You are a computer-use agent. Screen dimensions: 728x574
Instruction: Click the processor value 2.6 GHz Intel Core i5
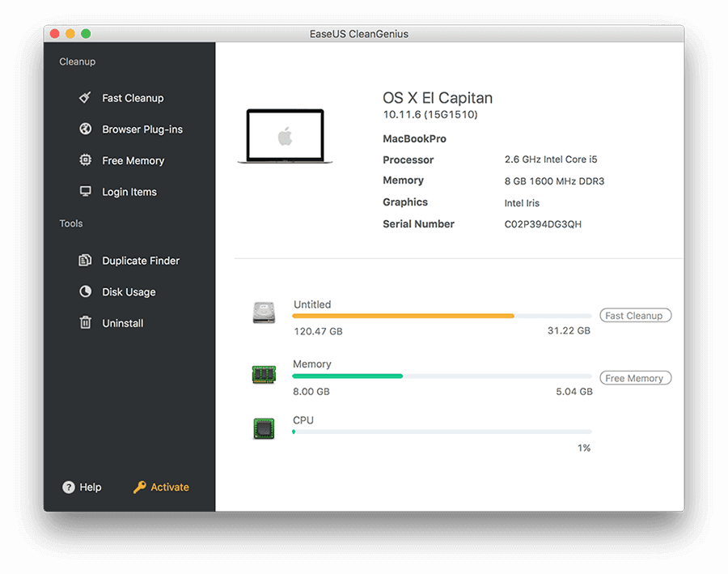551,159
